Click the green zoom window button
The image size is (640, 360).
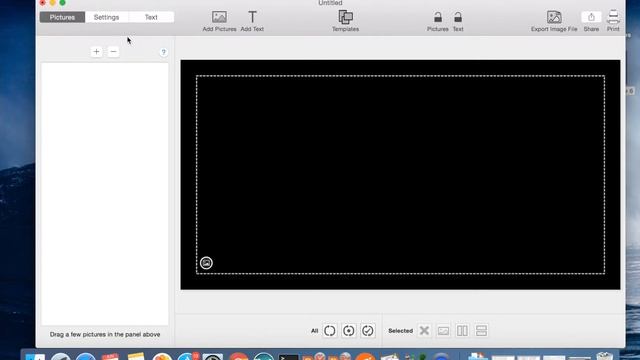[62, 2]
